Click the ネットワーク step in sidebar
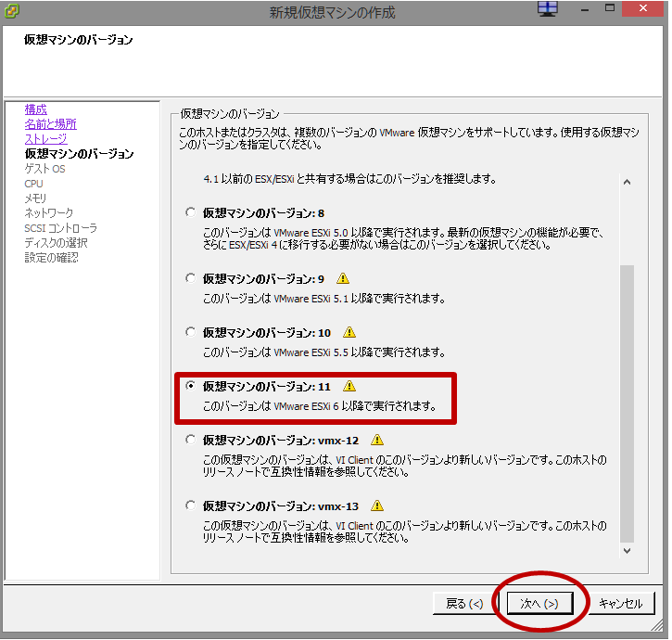 click(49, 212)
